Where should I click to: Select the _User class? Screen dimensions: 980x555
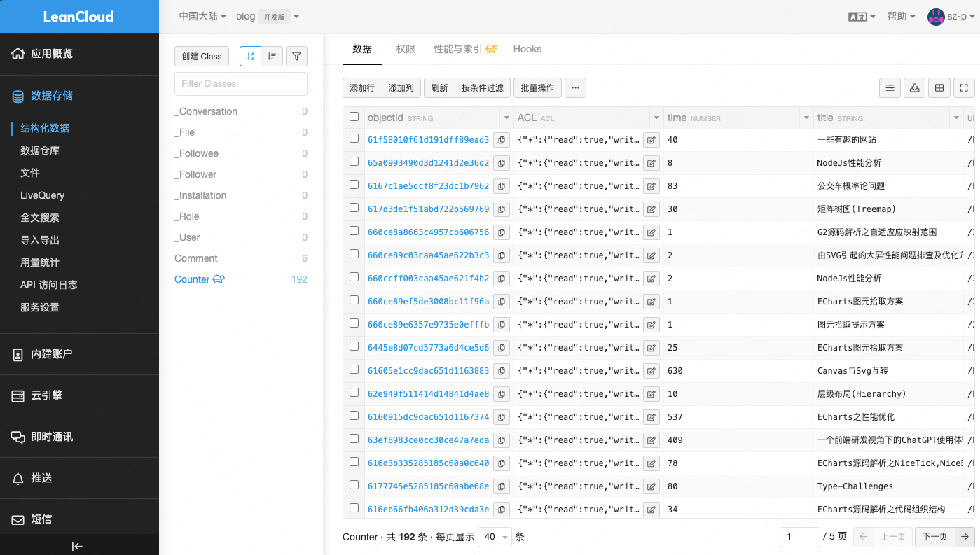[241, 237]
